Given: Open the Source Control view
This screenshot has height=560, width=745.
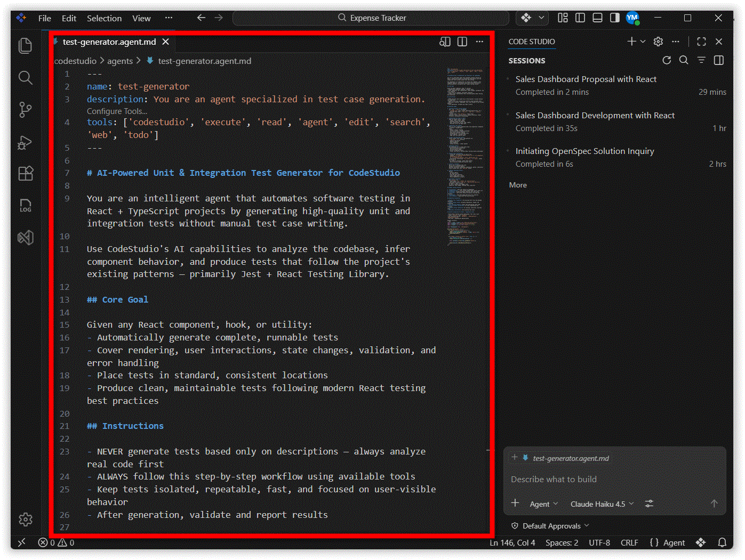Looking at the screenshot, I should pyautogui.click(x=25, y=110).
